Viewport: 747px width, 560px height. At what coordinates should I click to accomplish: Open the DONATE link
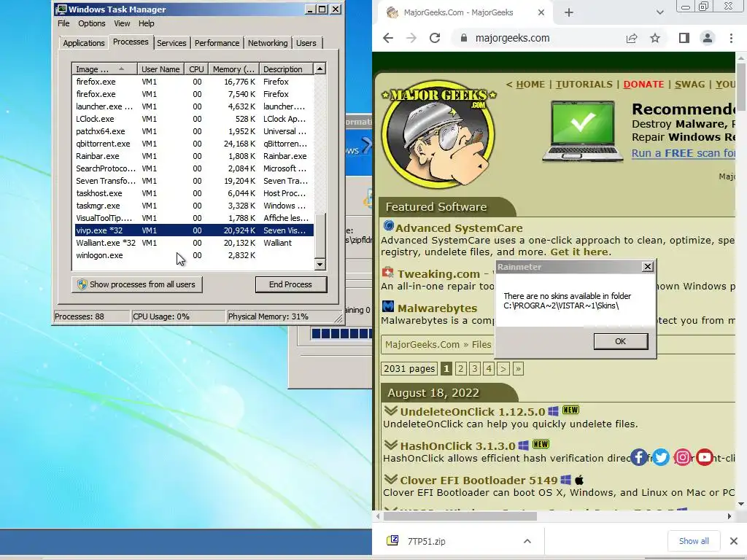pos(643,85)
